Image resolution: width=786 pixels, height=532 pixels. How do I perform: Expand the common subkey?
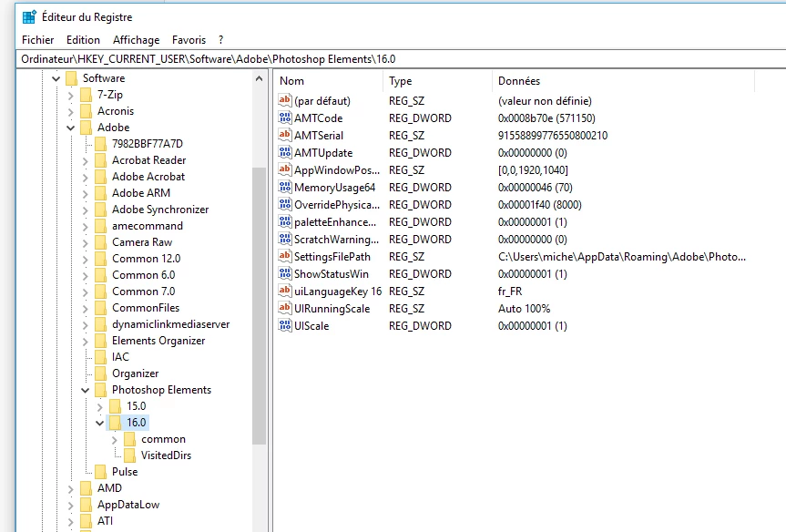tap(114, 440)
